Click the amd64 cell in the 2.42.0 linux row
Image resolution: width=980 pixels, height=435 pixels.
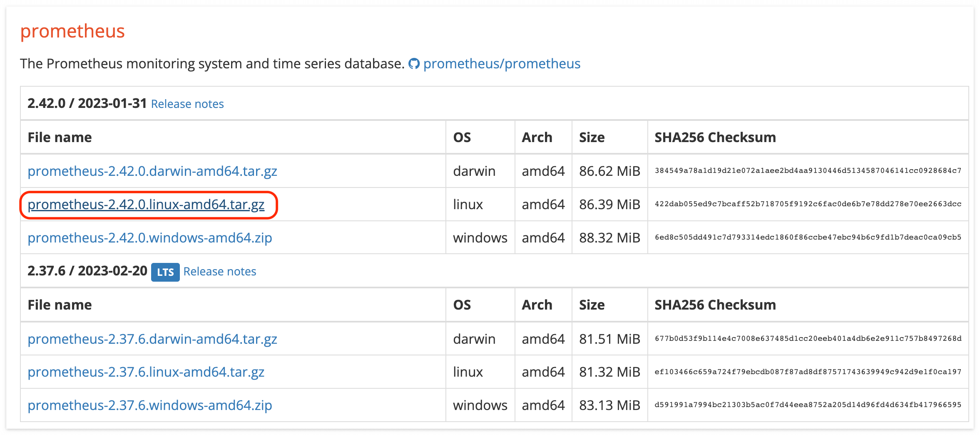point(543,204)
